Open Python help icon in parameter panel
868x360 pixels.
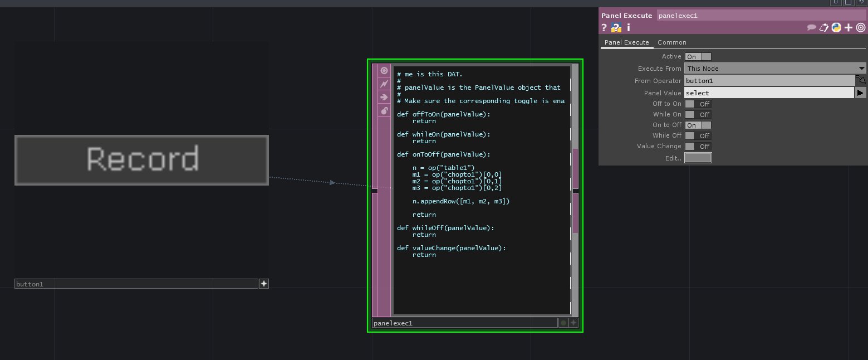(616, 28)
